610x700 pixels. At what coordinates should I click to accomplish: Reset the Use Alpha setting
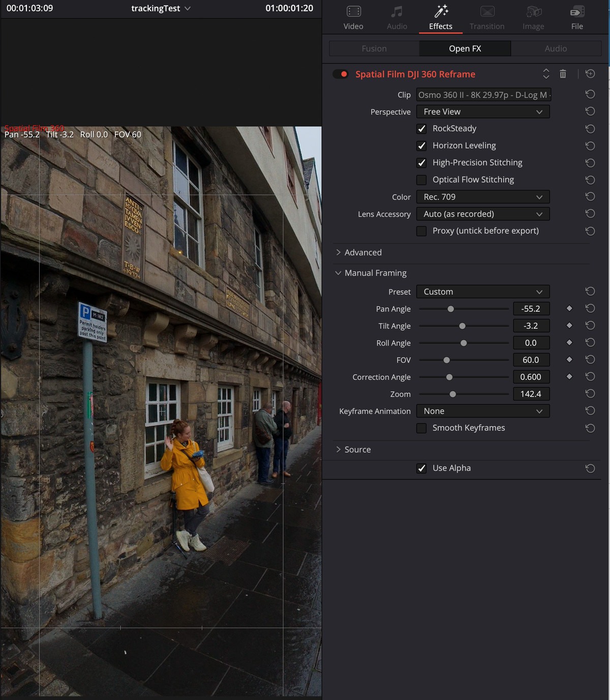(590, 468)
